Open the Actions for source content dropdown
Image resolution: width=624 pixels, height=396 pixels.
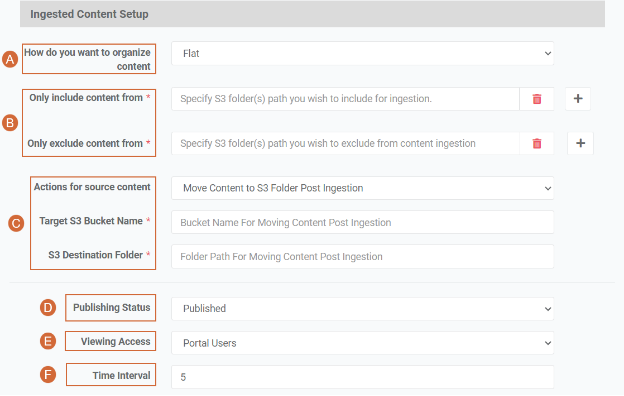pyautogui.click(x=363, y=188)
